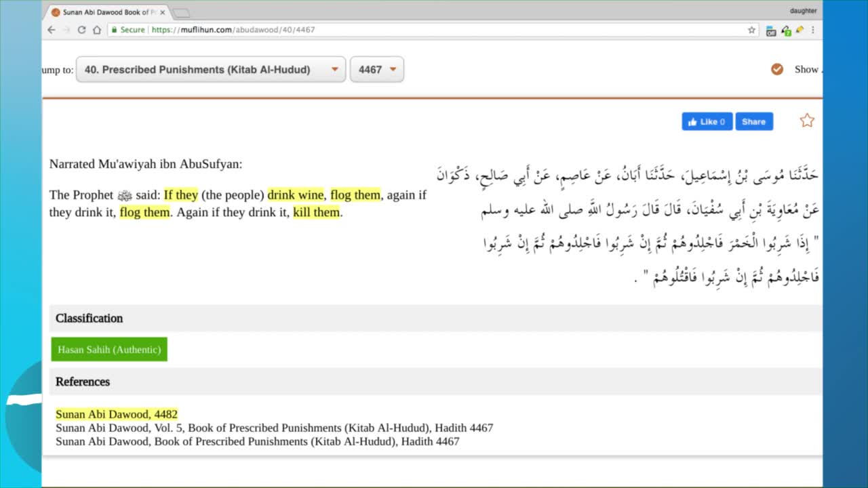Viewport: 868px width, 488px height.
Task: Click the References section header
Action: pos(435,382)
